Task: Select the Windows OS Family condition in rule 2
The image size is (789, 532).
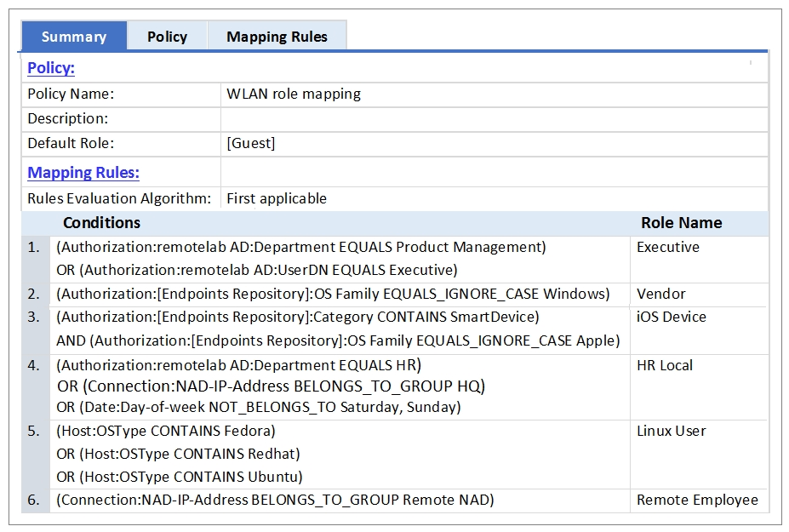Action: click(x=333, y=294)
